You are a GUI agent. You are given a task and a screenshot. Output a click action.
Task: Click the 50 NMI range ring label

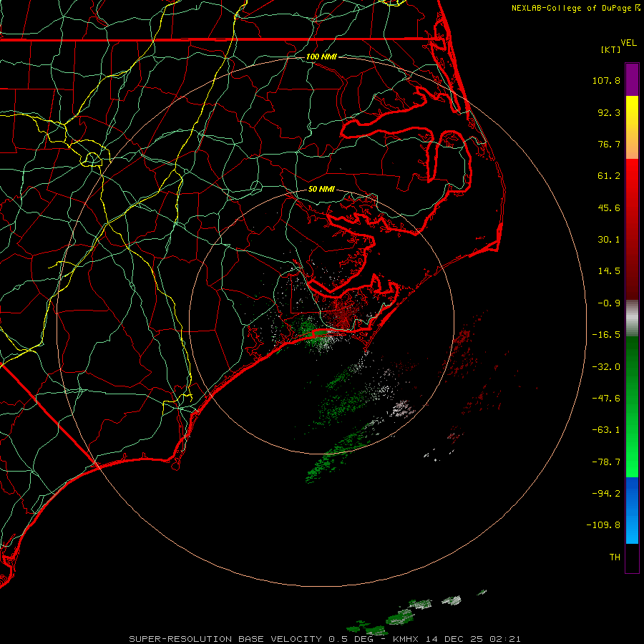(x=321, y=189)
